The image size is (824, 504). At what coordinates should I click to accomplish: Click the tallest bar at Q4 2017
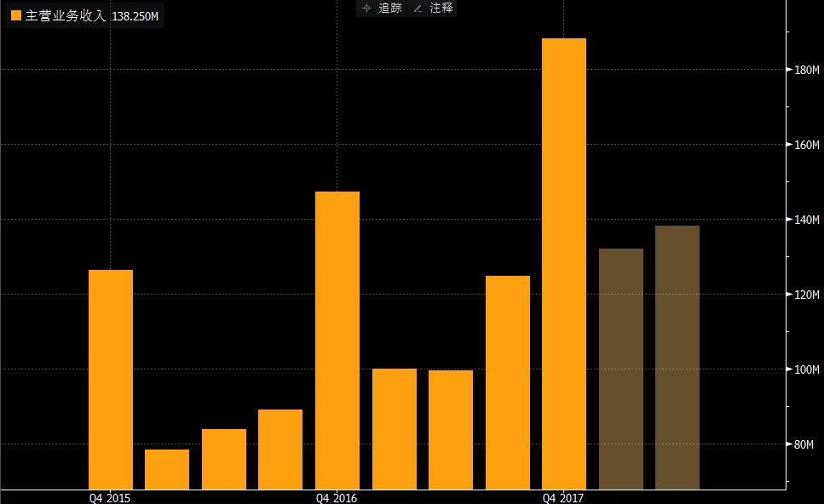pos(564,264)
